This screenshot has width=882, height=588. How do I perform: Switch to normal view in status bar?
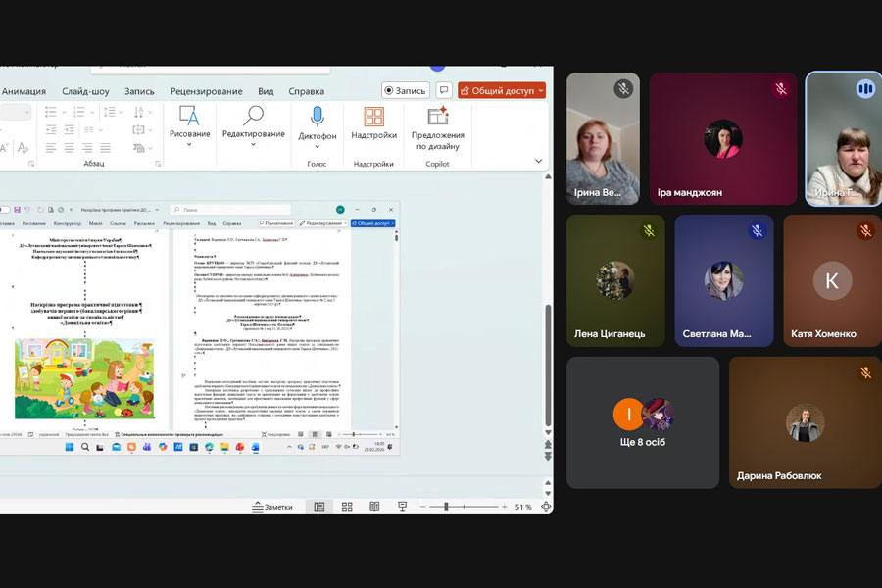point(319,507)
